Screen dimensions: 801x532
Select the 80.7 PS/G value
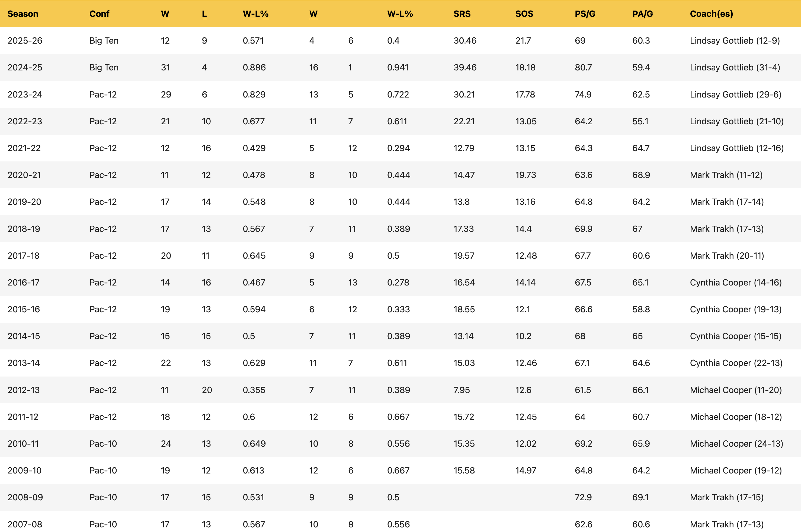pos(583,67)
